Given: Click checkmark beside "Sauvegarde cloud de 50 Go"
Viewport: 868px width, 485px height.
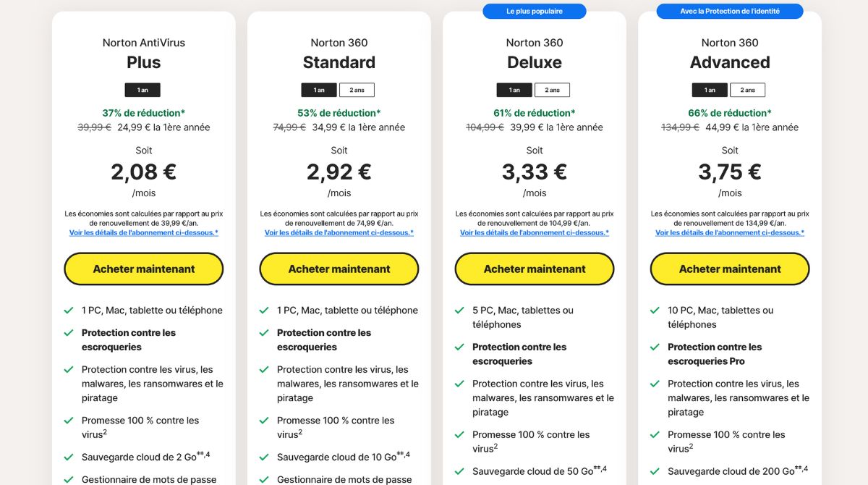Looking at the screenshot, I should tap(460, 471).
